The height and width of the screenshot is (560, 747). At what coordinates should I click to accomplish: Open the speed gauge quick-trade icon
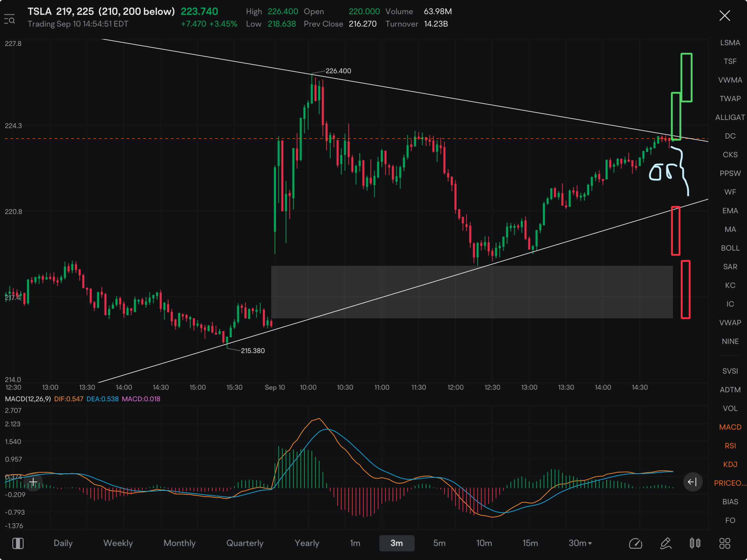click(x=636, y=543)
